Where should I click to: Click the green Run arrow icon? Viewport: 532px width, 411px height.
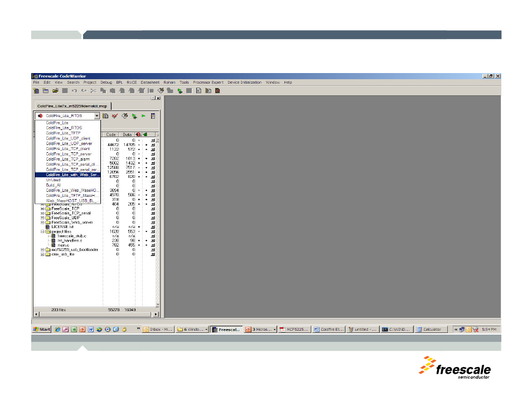143,116
